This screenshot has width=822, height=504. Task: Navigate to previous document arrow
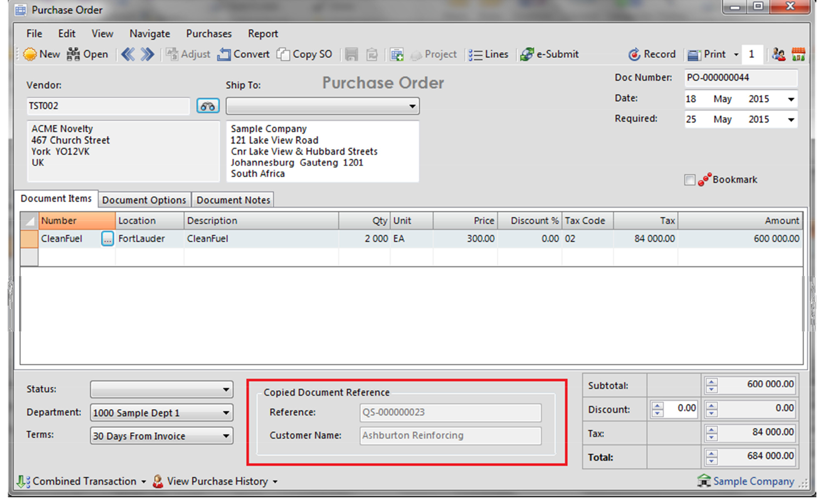click(x=128, y=54)
